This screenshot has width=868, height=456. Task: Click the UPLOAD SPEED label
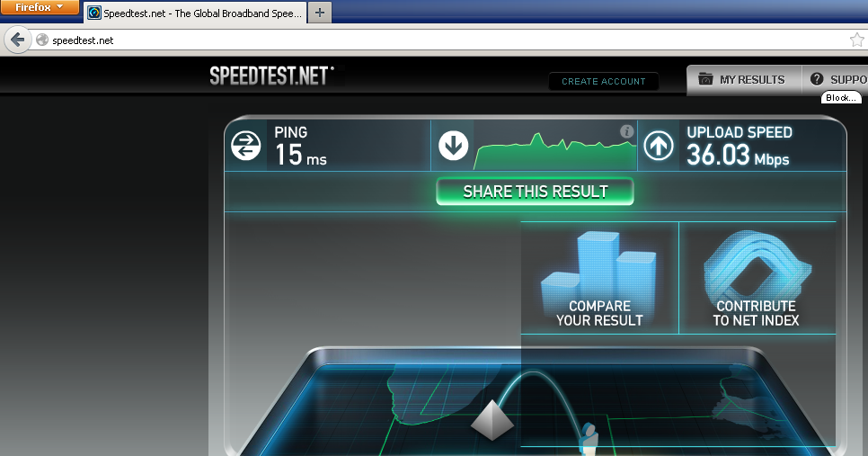coord(740,132)
